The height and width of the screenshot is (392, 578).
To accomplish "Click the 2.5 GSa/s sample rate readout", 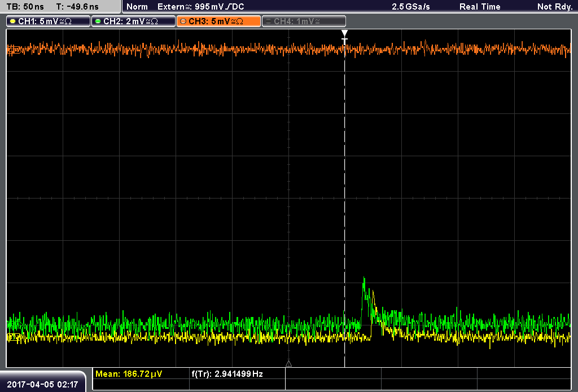I will tap(411, 7).
